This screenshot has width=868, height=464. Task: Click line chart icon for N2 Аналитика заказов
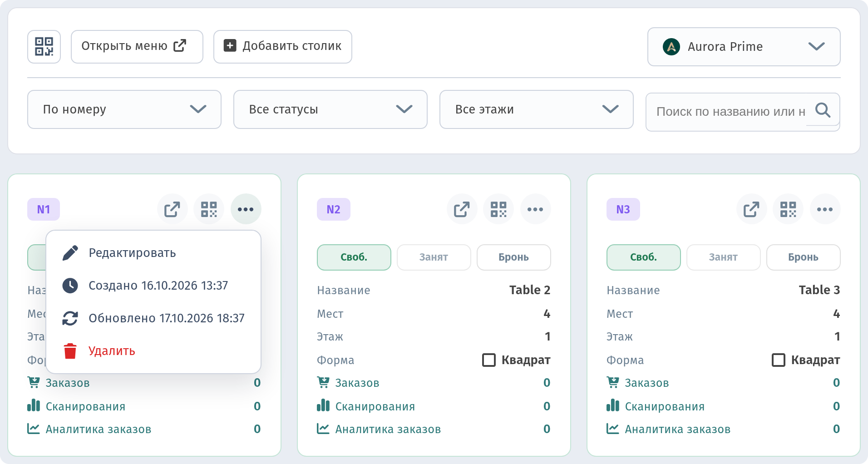tap(323, 429)
